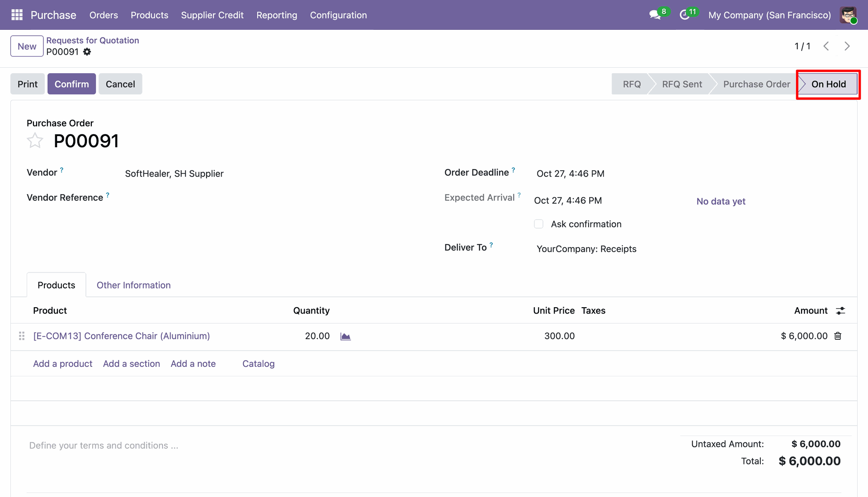The width and height of the screenshot is (868, 497).
Task: Click Add a product link
Action: point(62,364)
